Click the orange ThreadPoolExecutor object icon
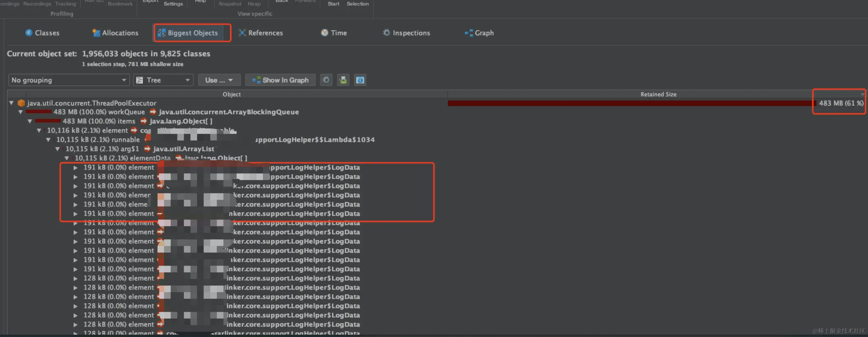 (x=21, y=103)
